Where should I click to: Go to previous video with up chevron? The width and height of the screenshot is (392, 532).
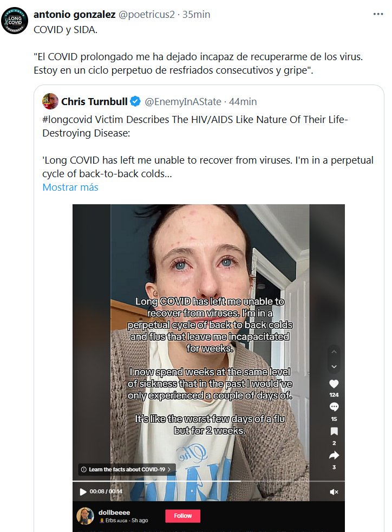[334, 352]
